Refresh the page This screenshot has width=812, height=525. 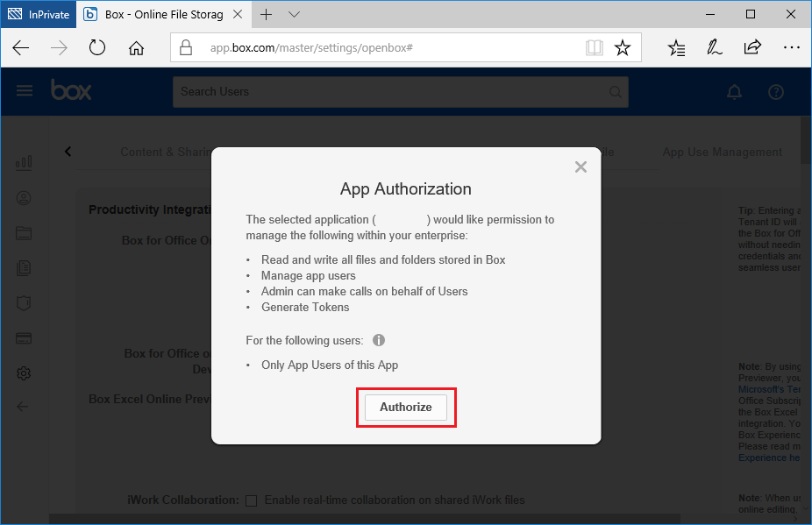pyautogui.click(x=96, y=47)
